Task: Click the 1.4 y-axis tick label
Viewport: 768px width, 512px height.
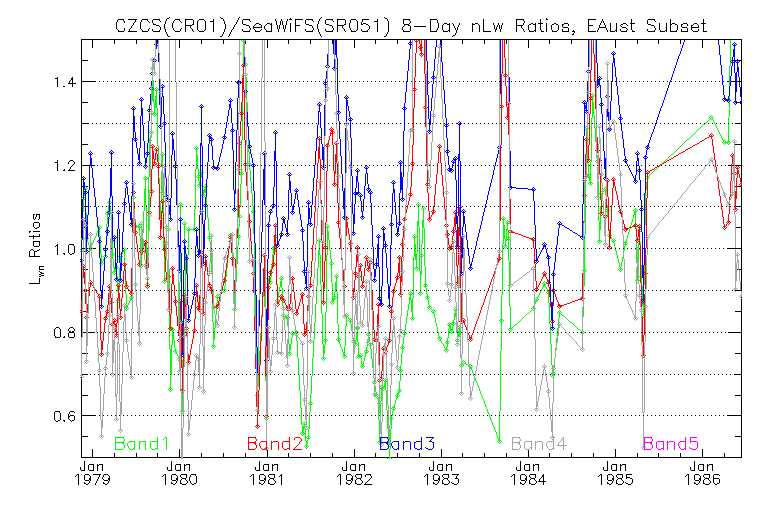Action: coord(65,82)
